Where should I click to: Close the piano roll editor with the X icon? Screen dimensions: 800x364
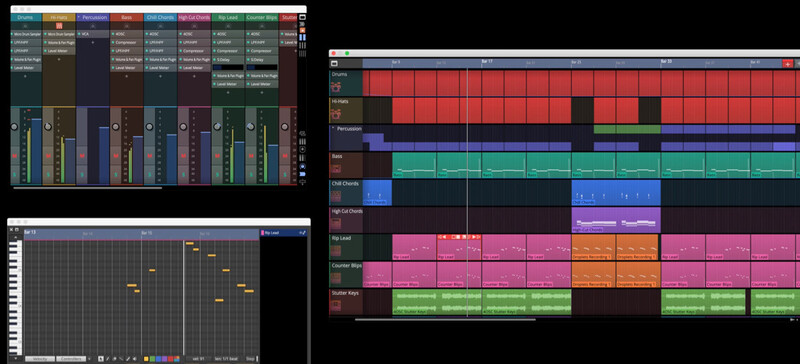pos(11,230)
